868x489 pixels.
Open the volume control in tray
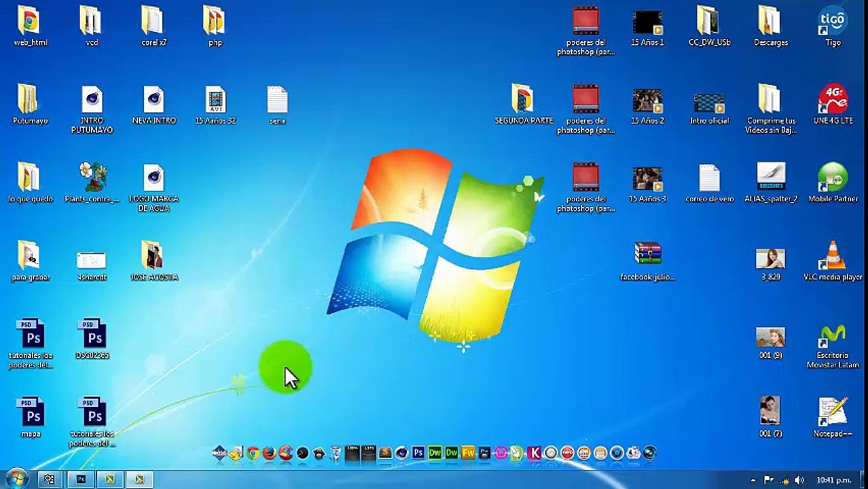tap(799, 479)
